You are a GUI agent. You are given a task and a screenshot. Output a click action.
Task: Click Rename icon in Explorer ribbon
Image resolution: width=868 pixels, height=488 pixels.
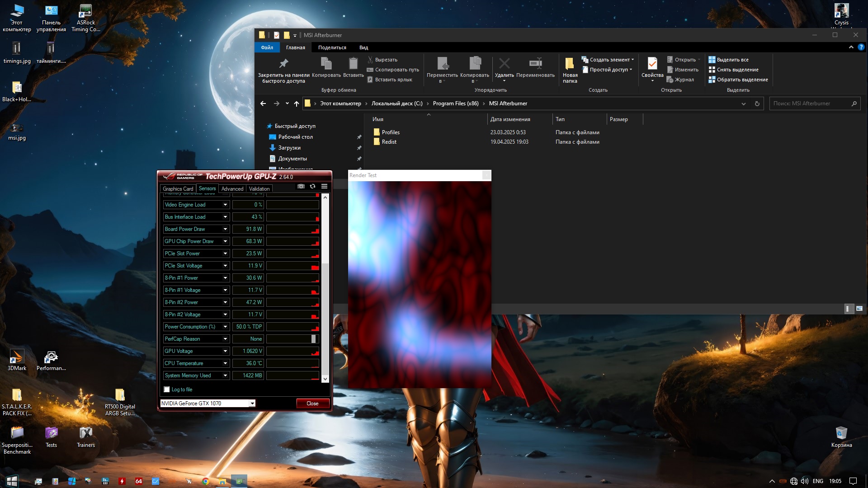coord(535,63)
